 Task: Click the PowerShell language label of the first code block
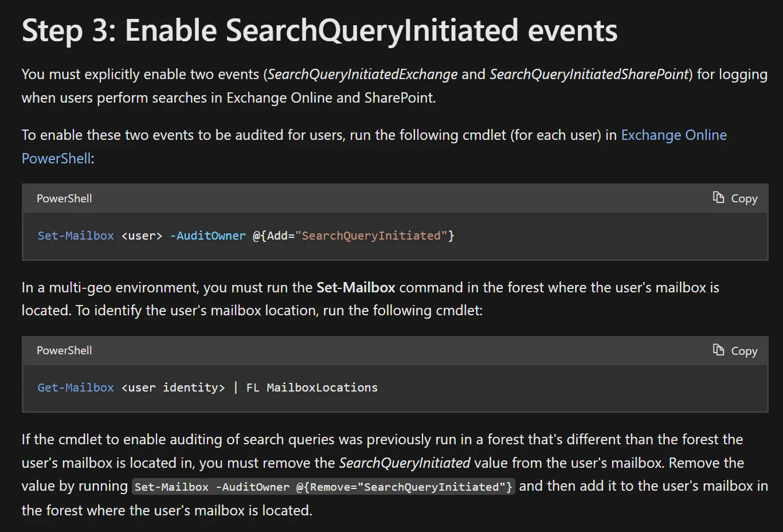tap(64, 198)
